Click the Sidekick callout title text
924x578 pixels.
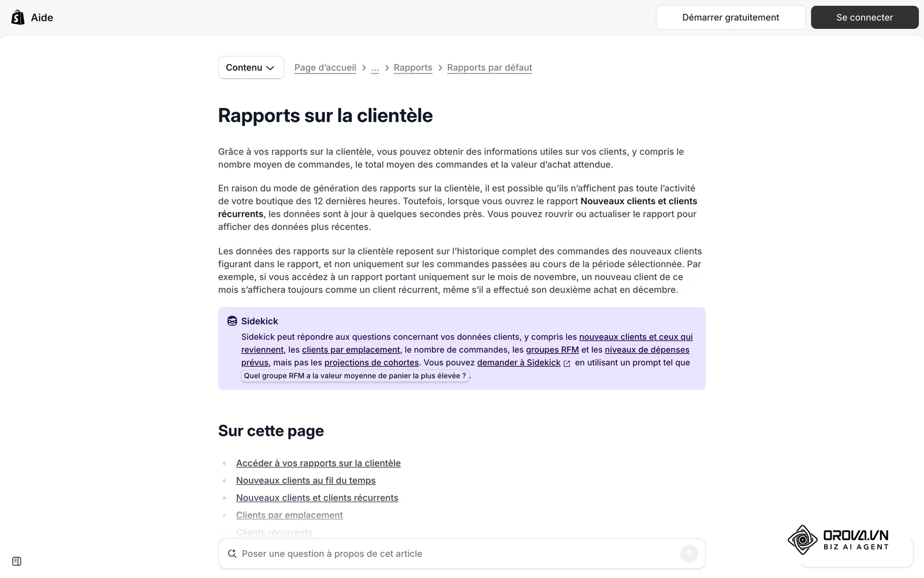[259, 321]
